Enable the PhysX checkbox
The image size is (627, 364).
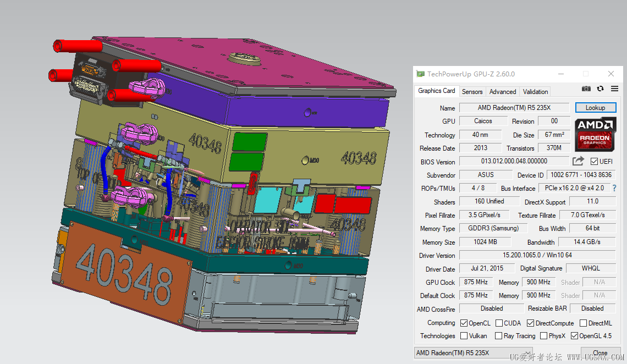(544, 335)
